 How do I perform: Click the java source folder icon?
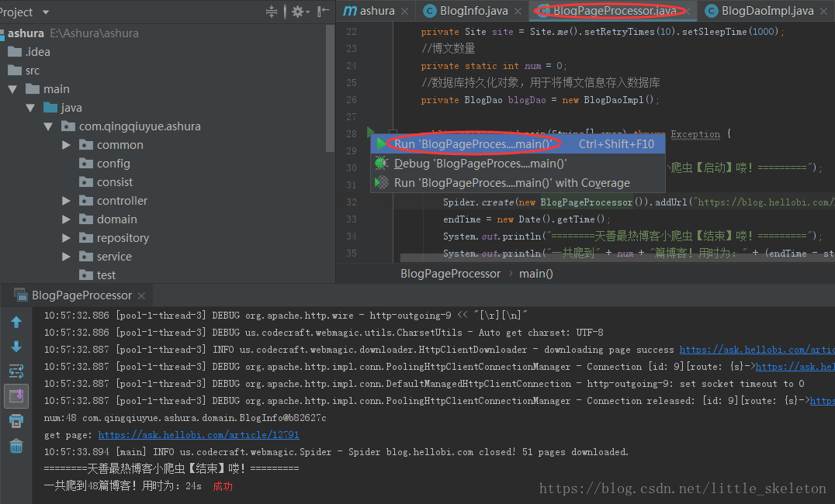pos(50,108)
